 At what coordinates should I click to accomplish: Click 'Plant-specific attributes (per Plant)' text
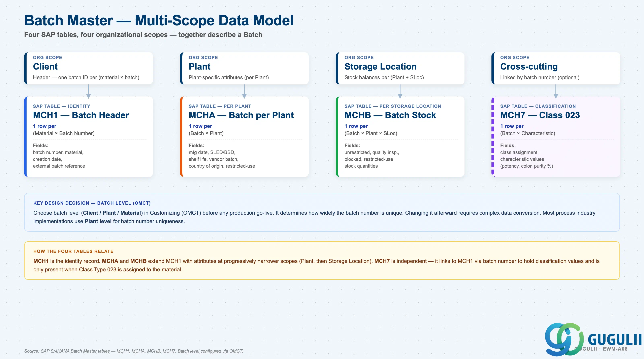pos(229,77)
